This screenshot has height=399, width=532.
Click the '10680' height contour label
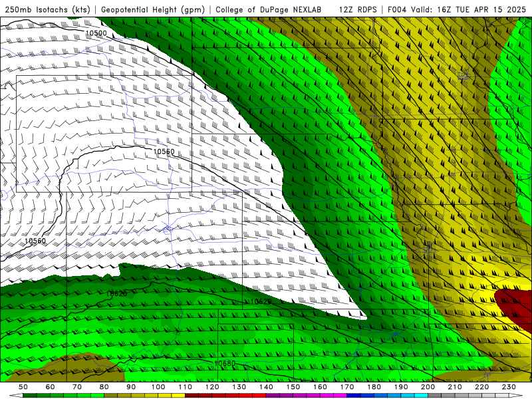click(x=225, y=363)
